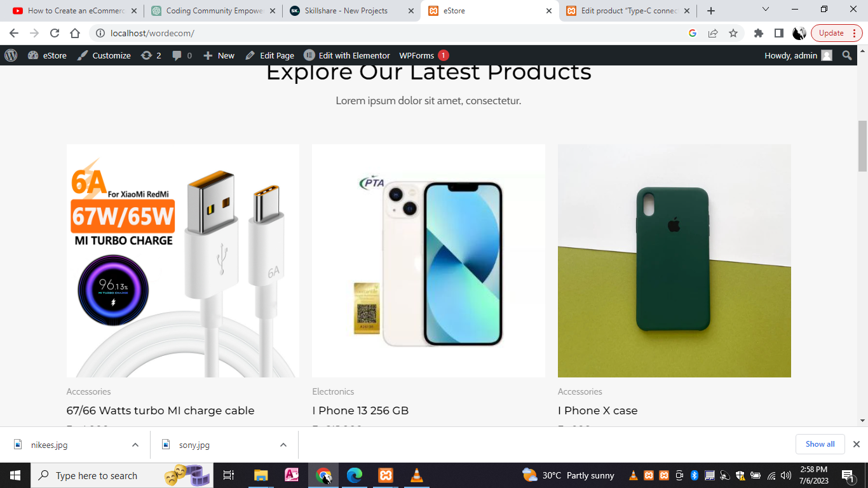Toggle the browser side panel
Viewport: 868px width, 488px height.
pyautogui.click(x=778, y=33)
